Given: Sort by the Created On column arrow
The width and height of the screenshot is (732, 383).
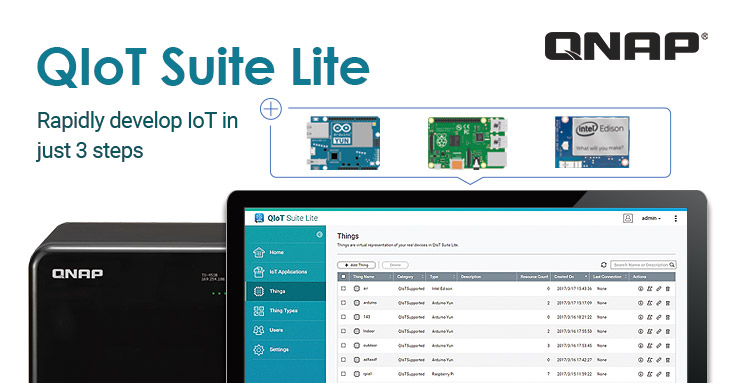Looking at the screenshot, I should [586, 277].
